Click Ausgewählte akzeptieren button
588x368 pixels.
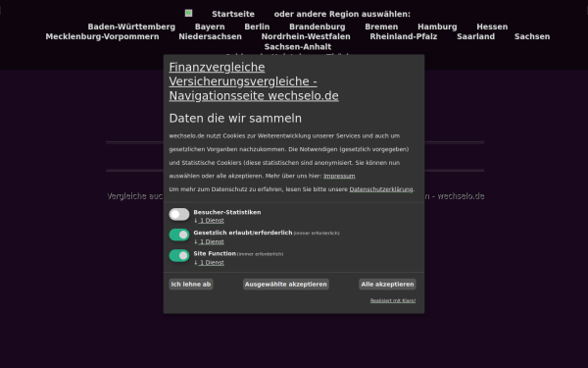pyautogui.click(x=286, y=285)
